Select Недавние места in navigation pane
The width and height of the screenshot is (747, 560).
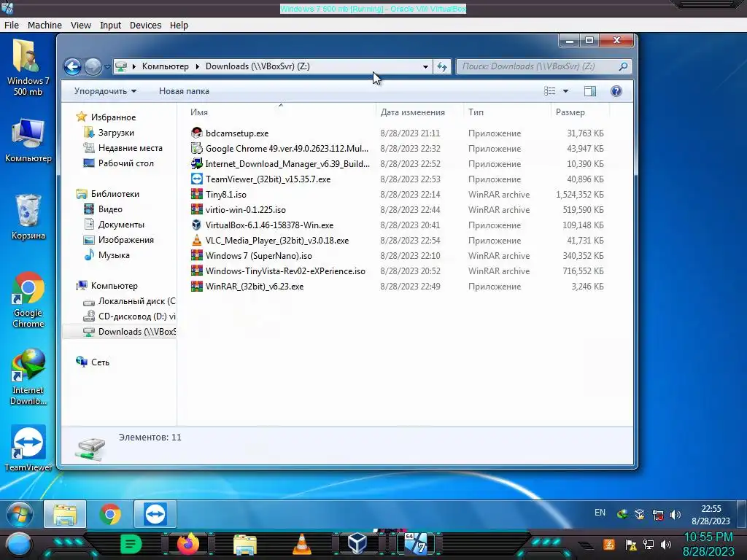(130, 147)
